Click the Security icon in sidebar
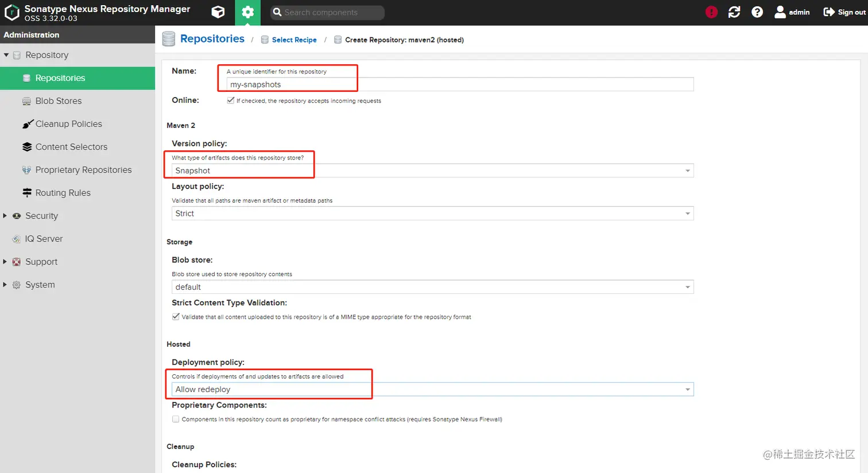This screenshot has width=868, height=473. pos(17,216)
